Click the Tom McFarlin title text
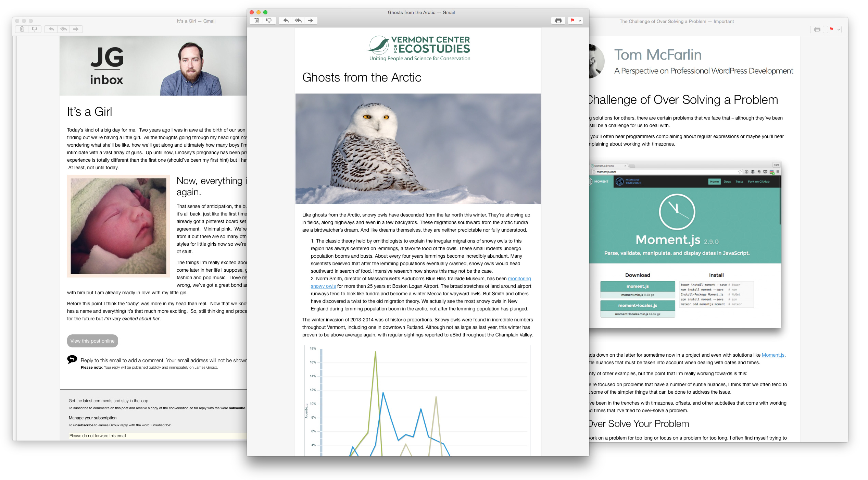 pyautogui.click(x=658, y=55)
